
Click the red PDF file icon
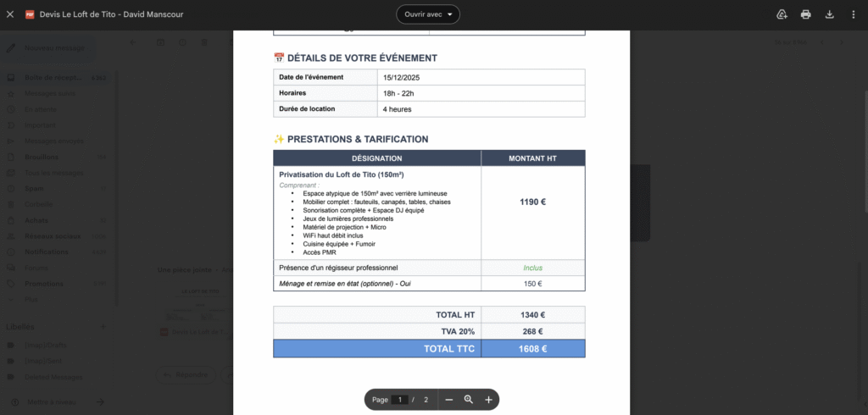tap(30, 14)
